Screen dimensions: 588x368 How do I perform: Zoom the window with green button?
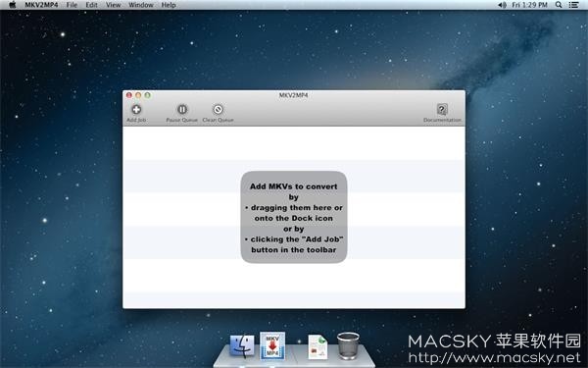click(x=148, y=95)
